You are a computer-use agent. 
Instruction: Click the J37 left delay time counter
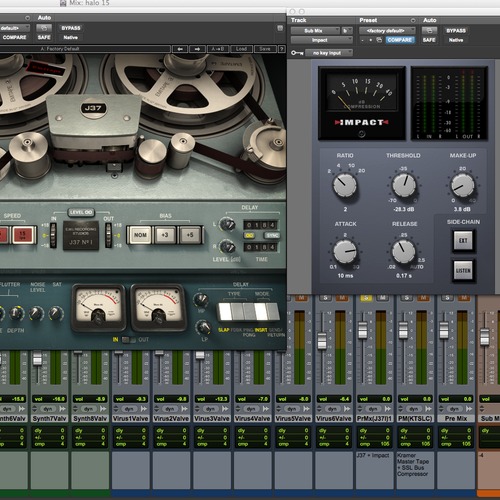click(260, 225)
